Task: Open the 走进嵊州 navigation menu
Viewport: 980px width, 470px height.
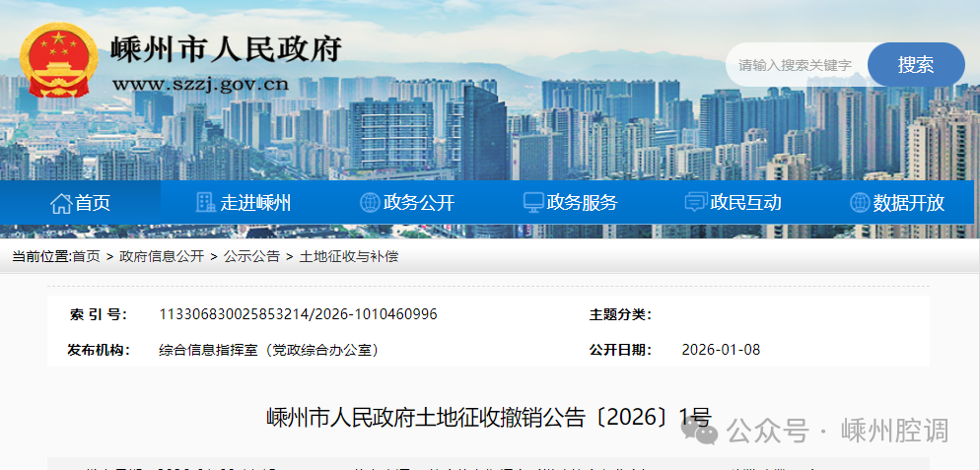Action: pos(255,203)
